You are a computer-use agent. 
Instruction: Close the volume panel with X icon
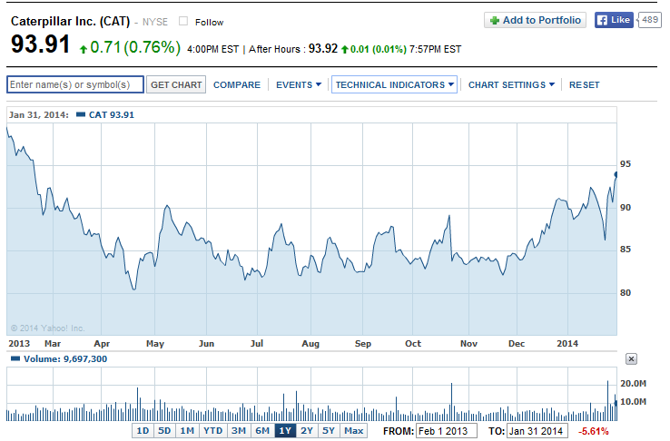point(631,359)
